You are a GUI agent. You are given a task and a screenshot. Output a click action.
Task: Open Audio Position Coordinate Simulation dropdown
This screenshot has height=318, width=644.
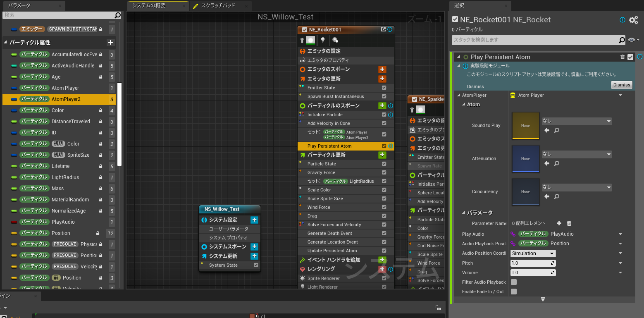[x=533, y=253]
